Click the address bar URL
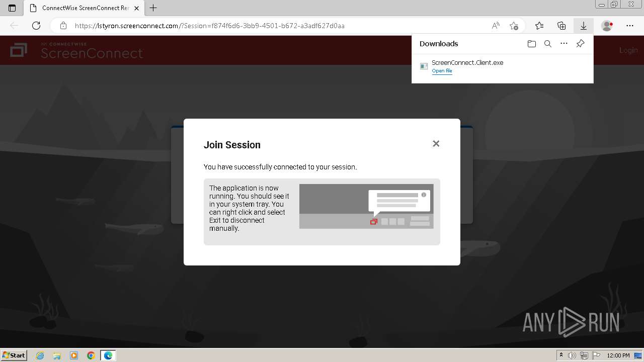Viewport: 644px width, 362px height. pos(210,26)
